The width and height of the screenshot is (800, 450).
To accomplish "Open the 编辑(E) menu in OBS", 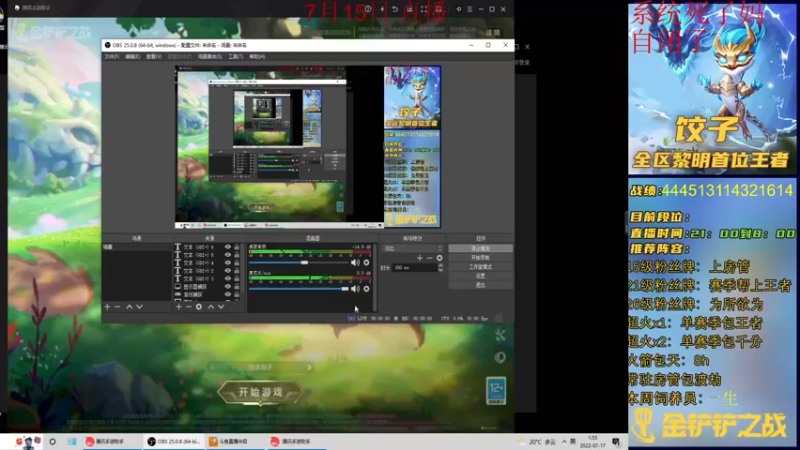I will click(x=133, y=57).
